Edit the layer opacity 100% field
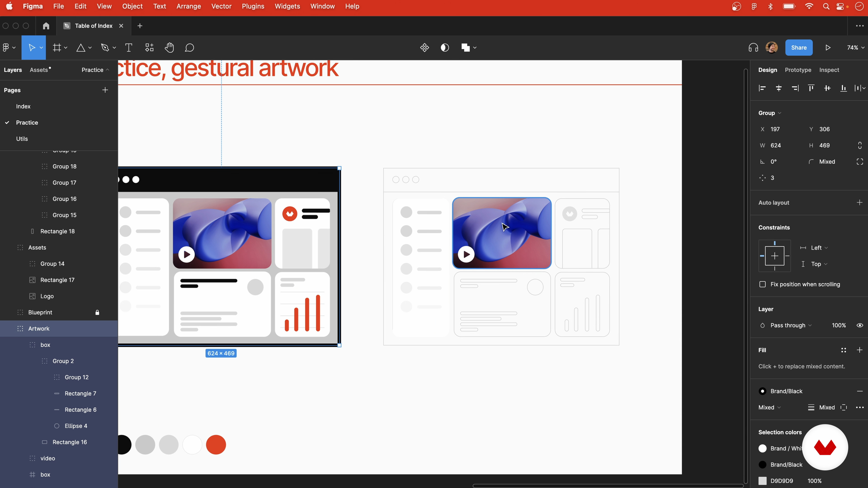Image resolution: width=868 pixels, height=488 pixels. pyautogui.click(x=838, y=325)
